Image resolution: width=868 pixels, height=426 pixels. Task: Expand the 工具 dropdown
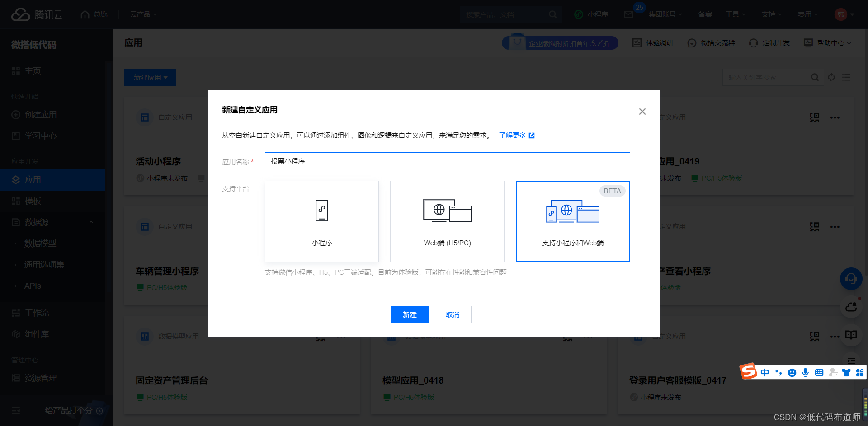tap(735, 14)
